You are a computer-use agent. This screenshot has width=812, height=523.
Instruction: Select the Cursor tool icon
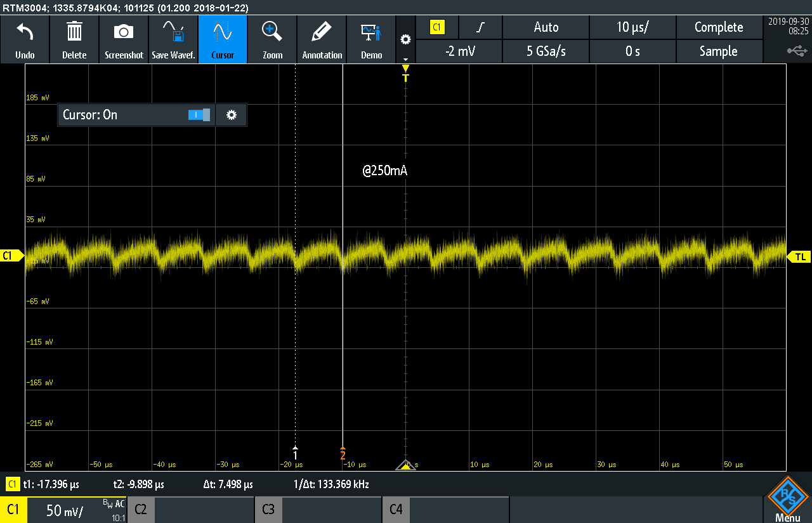click(x=223, y=39)
